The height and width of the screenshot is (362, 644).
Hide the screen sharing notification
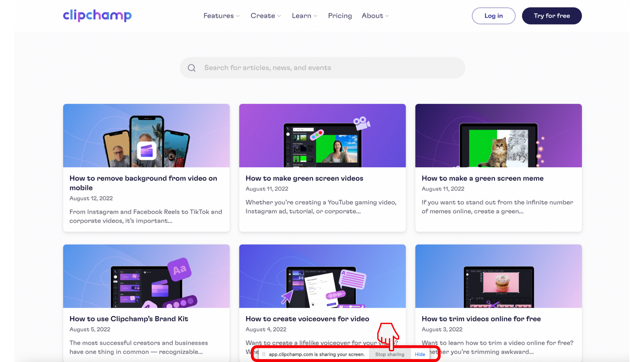[x=420, y=354]
